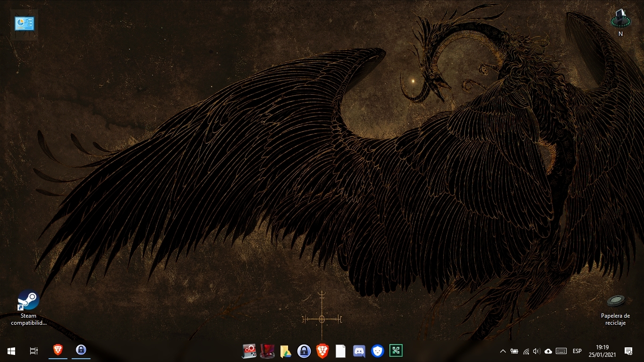
Task: Open the Wi-Fi network tray icon
Action: 526,351
